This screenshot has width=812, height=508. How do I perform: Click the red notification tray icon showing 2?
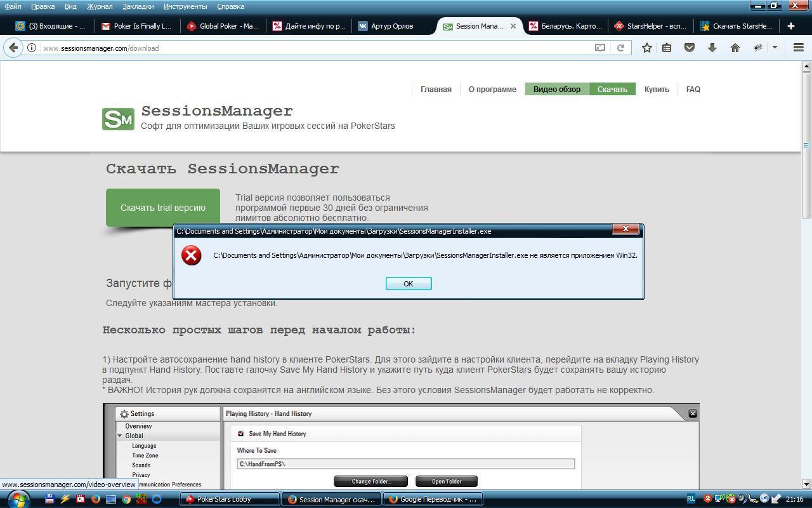coord(707,499)
